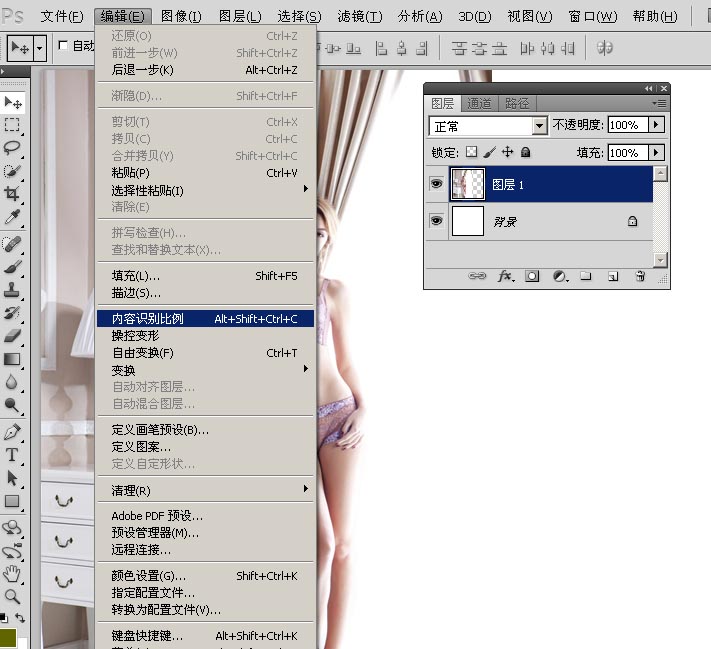Open the Layers panel options menu
Image resolution: width=711 pixels, height=649 pixels.
coord(660,103)
